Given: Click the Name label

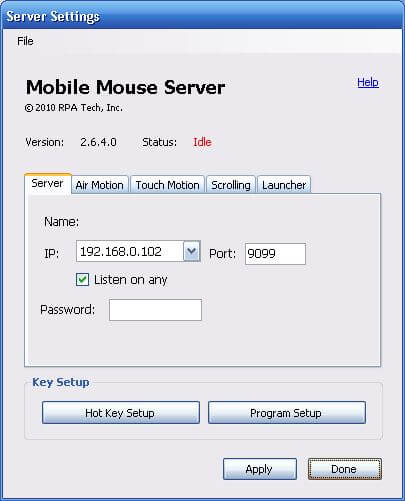Looking at the screenshot, I should [x=62, y=222].
